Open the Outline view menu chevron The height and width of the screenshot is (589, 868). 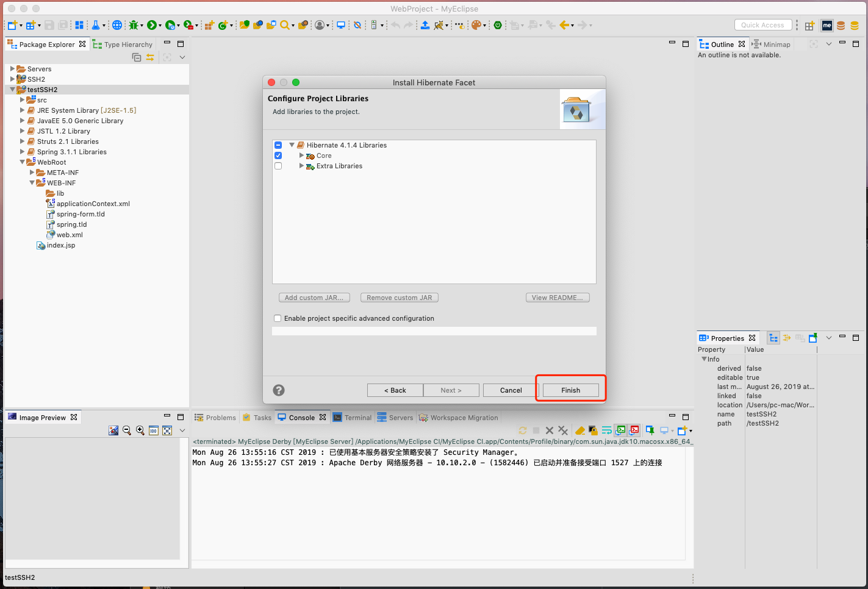(828, 44)
